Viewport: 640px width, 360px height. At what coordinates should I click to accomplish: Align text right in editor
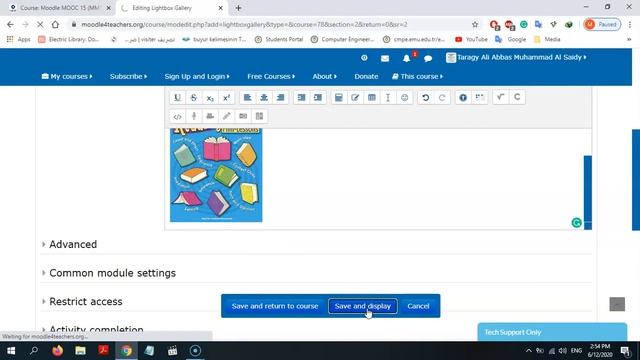[280, 98]
